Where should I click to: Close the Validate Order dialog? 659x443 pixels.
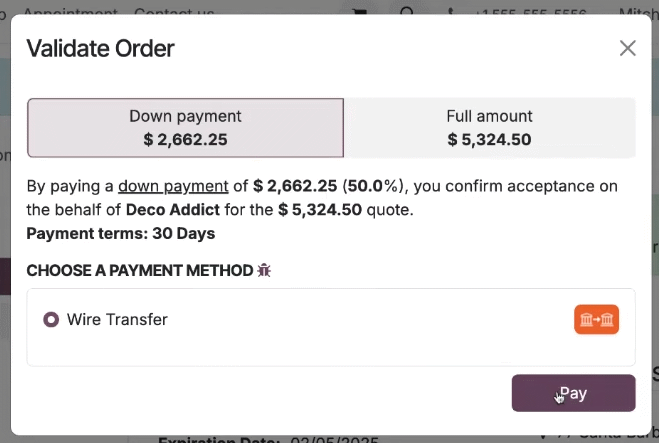click(x=627, y=48)
